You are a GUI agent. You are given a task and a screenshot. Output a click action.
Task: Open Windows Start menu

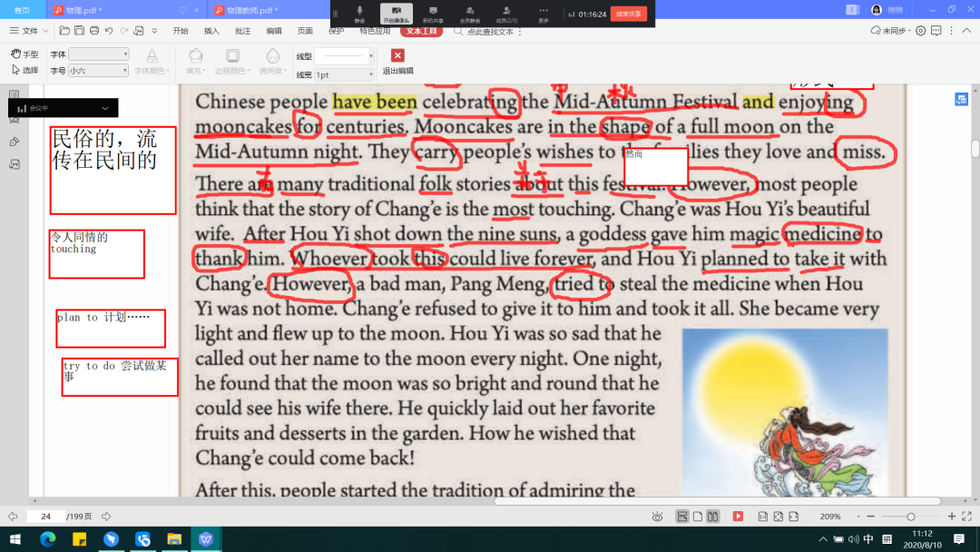15,539
